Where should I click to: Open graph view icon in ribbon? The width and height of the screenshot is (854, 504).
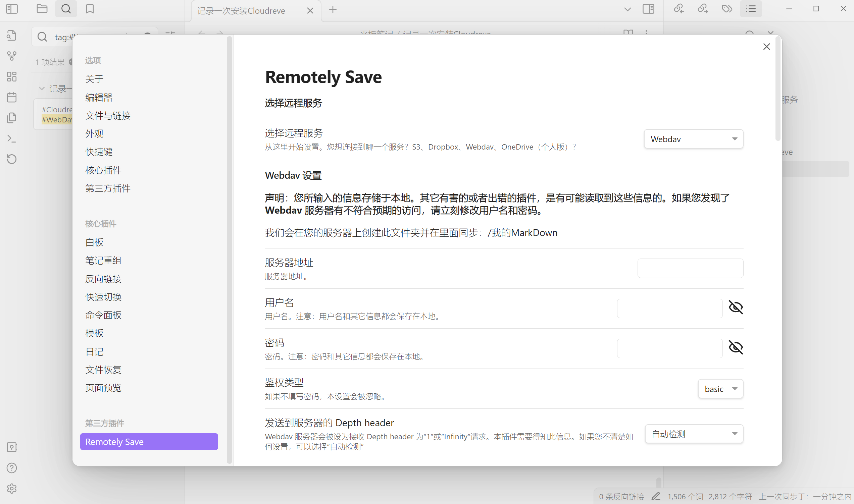coord(12,56)
